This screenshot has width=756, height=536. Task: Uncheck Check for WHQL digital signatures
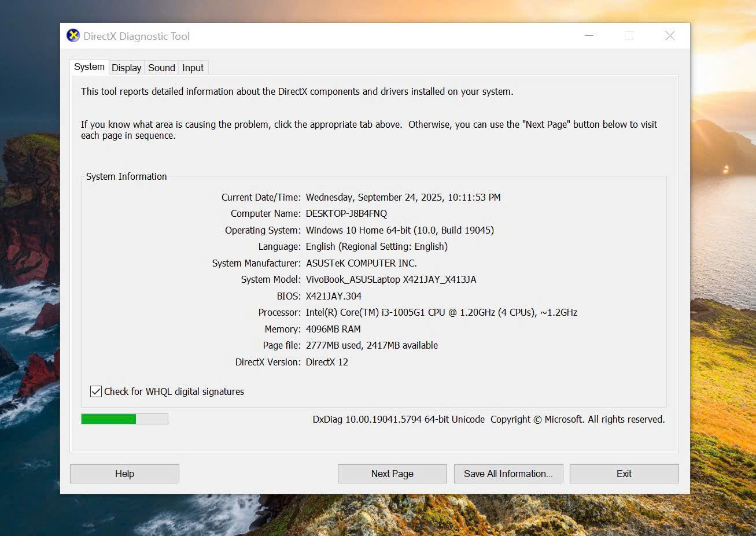pos(97,391)
